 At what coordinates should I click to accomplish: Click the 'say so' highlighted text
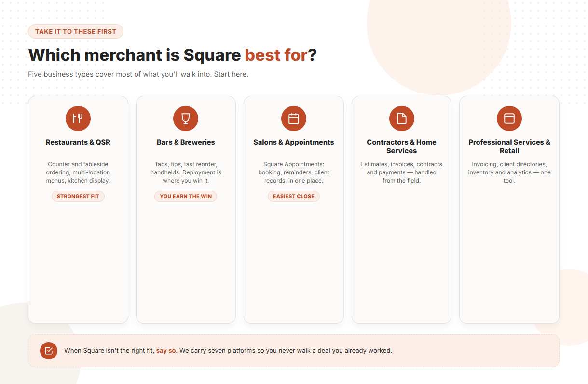(166, 351)
